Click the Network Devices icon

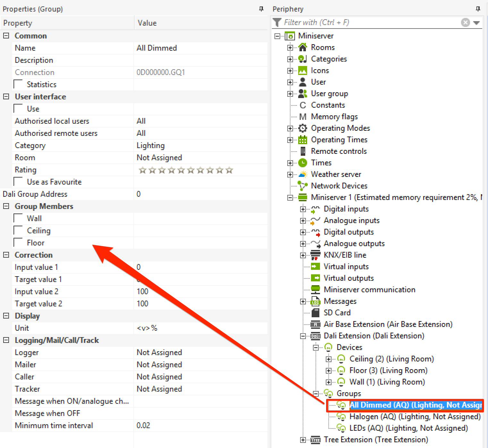tap(302, 186)
